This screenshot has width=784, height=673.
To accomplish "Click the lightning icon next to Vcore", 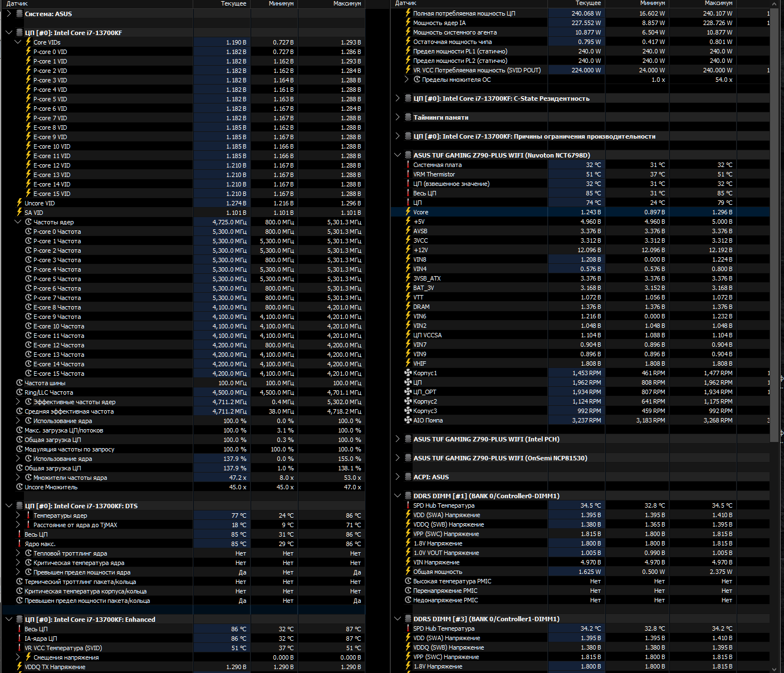I will 408,212.
